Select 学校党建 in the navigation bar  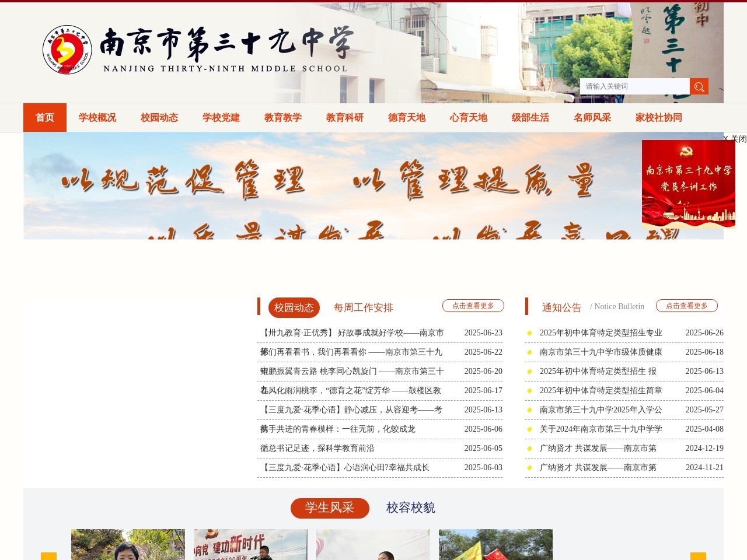point(221,117)
